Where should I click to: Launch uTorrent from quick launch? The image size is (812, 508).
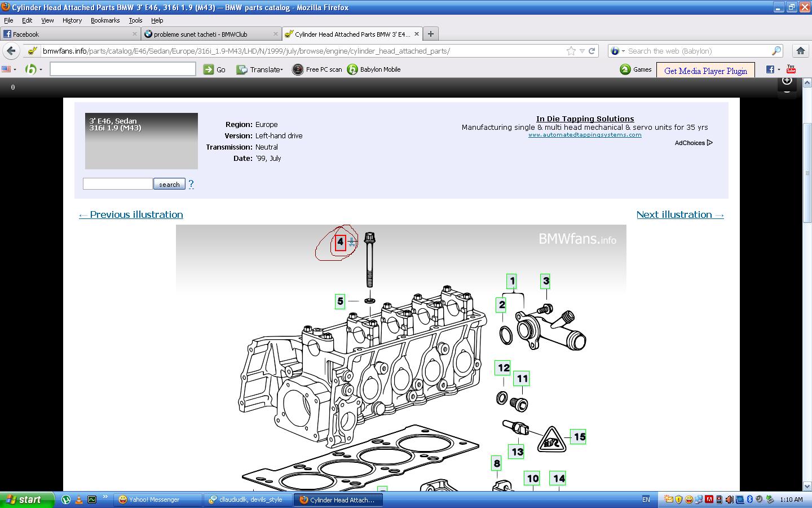pos(66,500)
